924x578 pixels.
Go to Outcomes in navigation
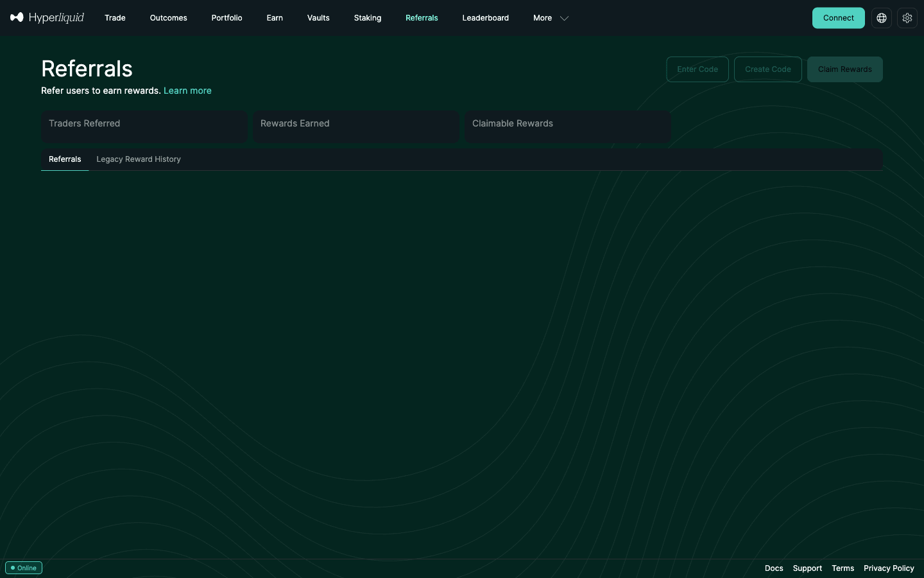pos(169,18)
